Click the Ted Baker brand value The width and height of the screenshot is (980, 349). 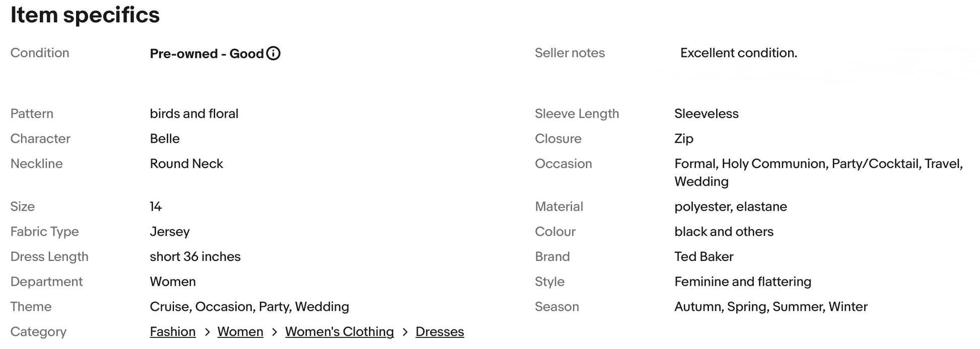(704, 256)
